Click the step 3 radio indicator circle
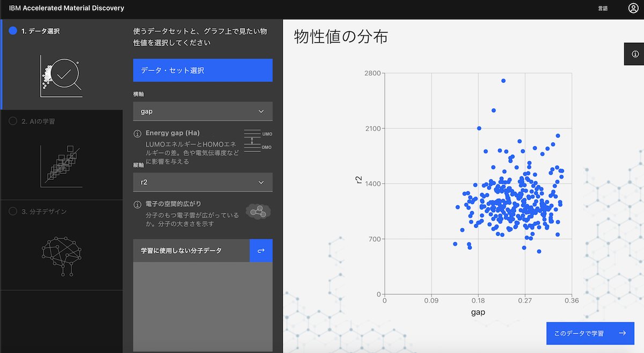The image size is (644, 353). [13, 212]
